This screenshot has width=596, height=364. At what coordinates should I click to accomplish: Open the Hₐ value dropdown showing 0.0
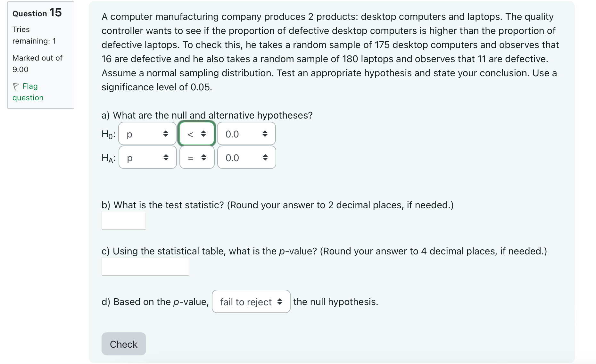[x=246, y=157]
